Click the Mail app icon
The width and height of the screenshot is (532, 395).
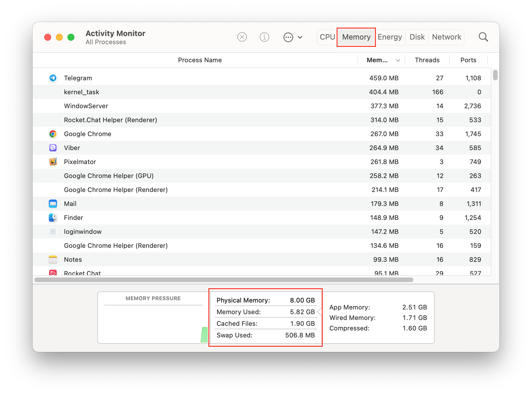pos(53,204)
